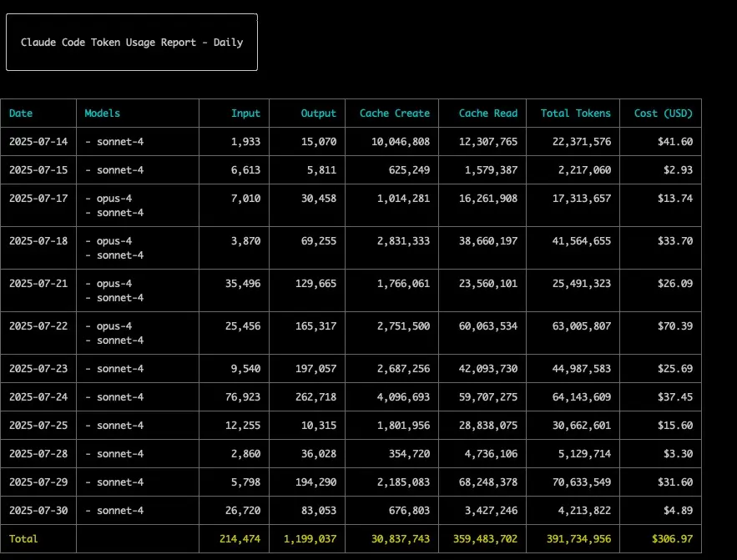
Task: Click the input value "35,496"
Action: coord(243,283)
